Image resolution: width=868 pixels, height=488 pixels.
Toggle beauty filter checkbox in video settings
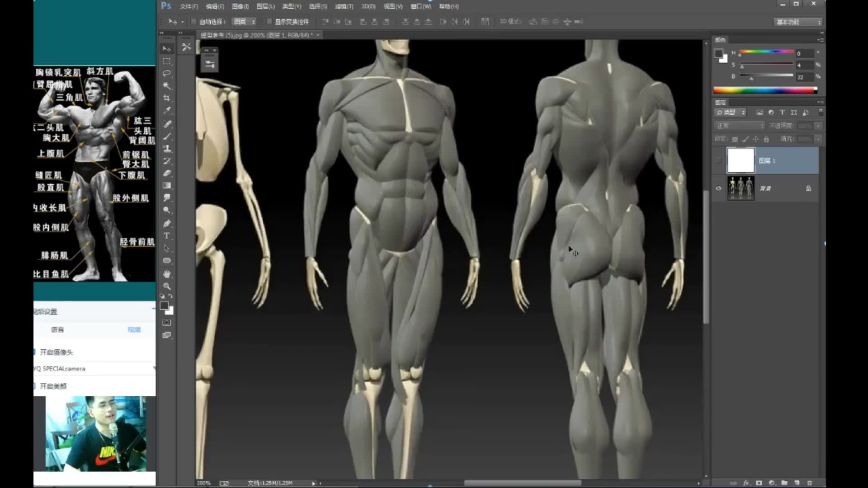34,386
